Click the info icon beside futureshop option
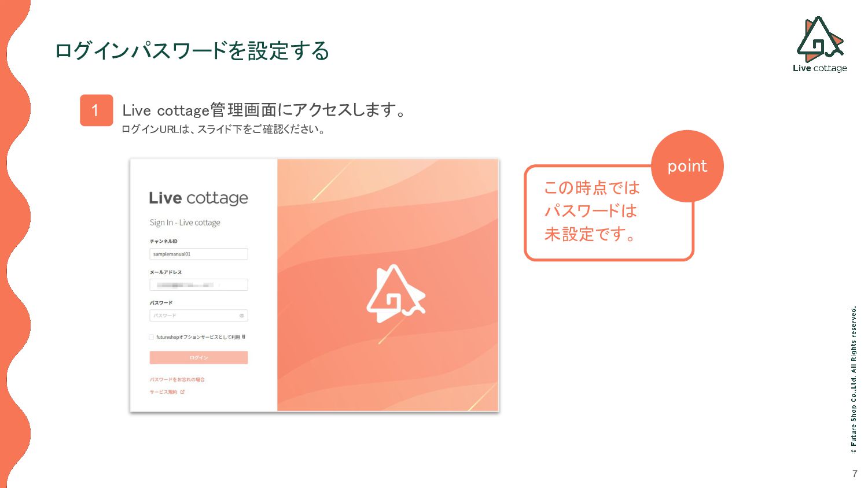This screenshot has height=488, width=868. 244,337
